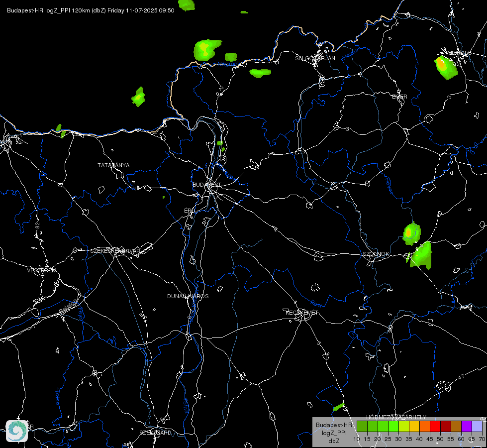Click the blue Nógrád county label

click(227, 64)
